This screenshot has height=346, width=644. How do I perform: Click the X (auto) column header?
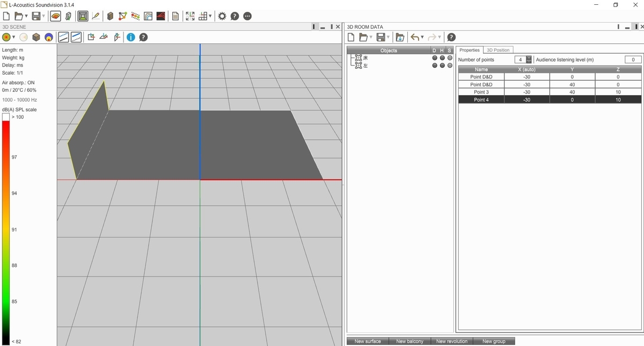(x=527, y=69)
